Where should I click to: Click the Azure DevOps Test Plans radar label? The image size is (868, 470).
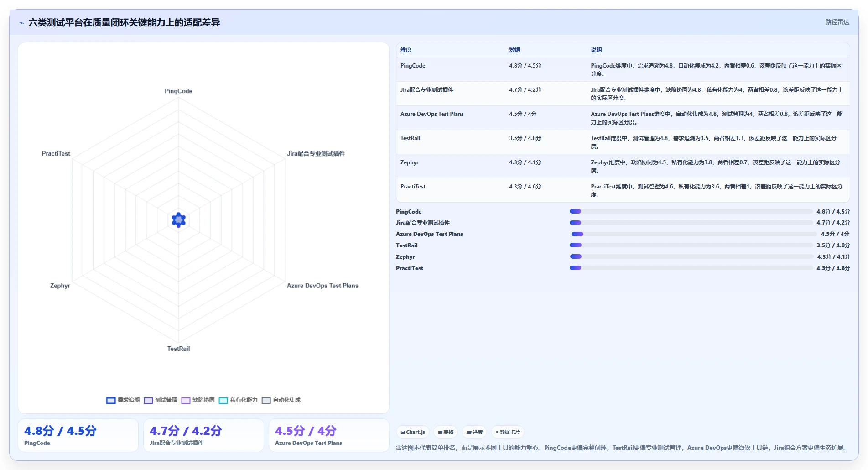[x=322, y=286]
